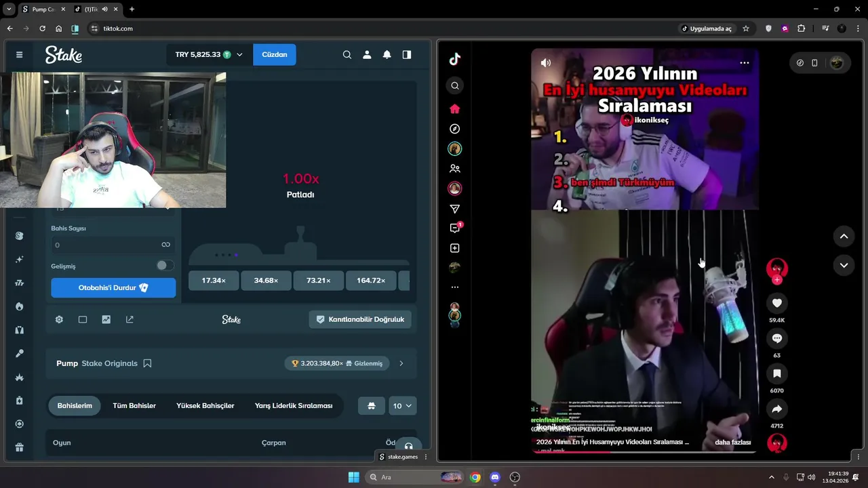
Task: Toggle Stake side panel icon in header
Action: (407, 54)
